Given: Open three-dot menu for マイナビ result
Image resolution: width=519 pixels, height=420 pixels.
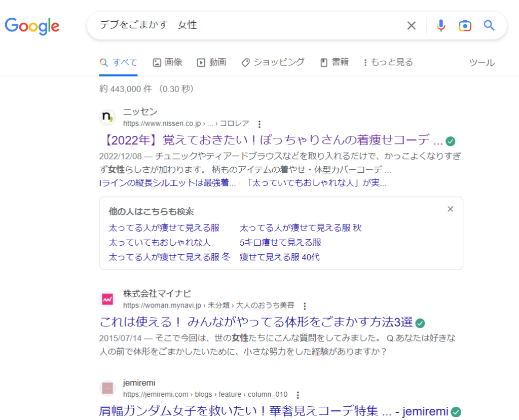Looking at the screenshot, I should (x=305, y=306).
